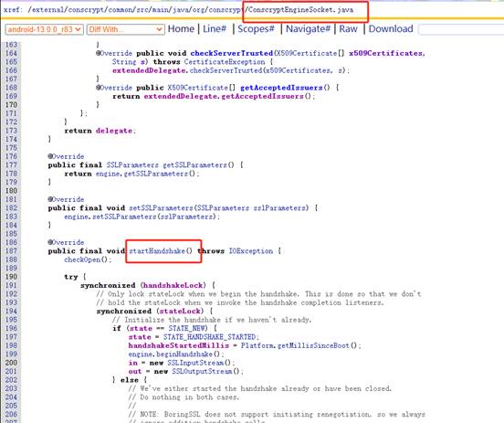This screenshot has width=504, height=423.
Task: Go to the Home link
Action: click(x=181, y=29)
